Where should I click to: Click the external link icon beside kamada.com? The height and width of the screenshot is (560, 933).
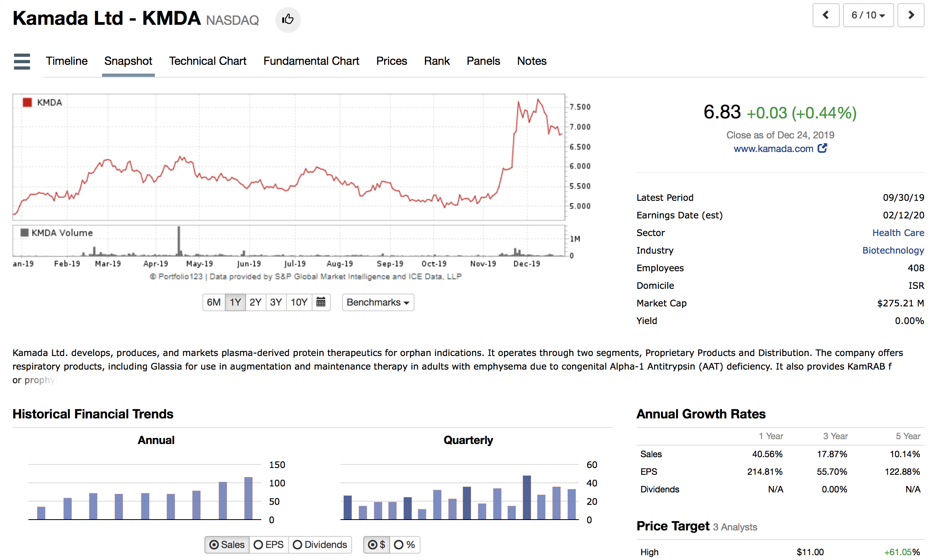822,148
